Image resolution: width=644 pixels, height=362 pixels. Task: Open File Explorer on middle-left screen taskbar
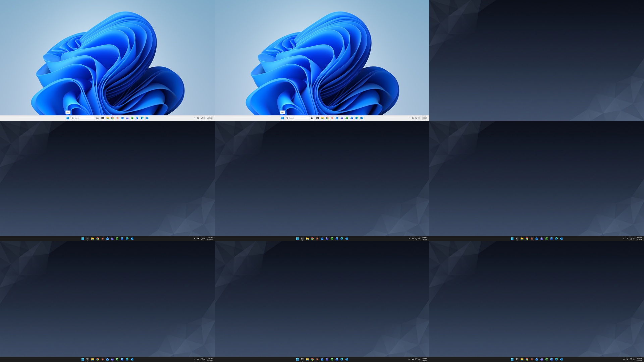93,239
